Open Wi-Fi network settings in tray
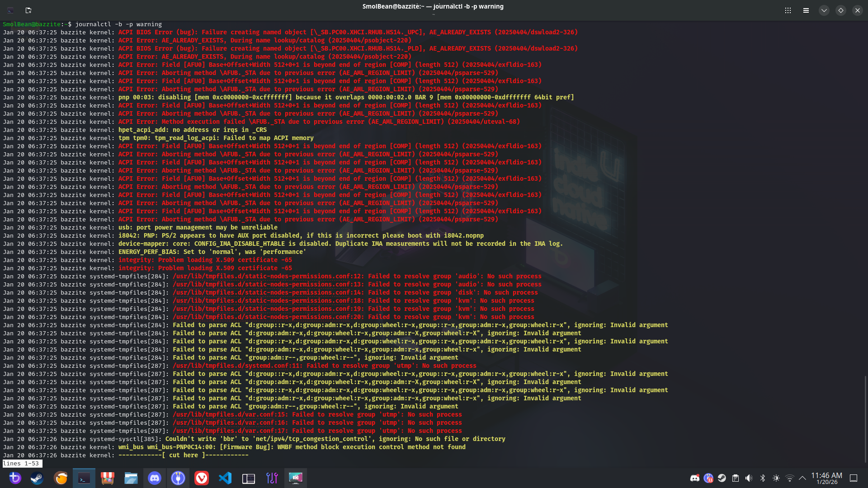This screenshot has height=488, width=868. pos(790,478)
